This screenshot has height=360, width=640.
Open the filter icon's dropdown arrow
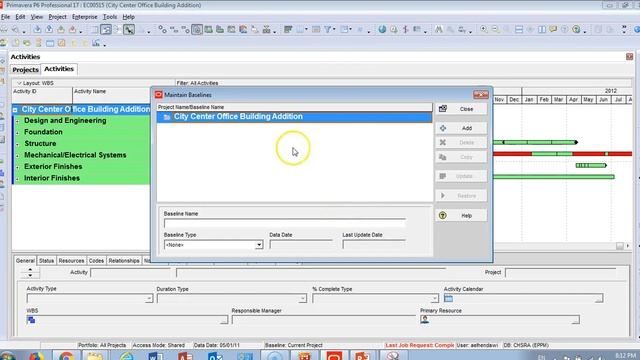click(334, 30)
